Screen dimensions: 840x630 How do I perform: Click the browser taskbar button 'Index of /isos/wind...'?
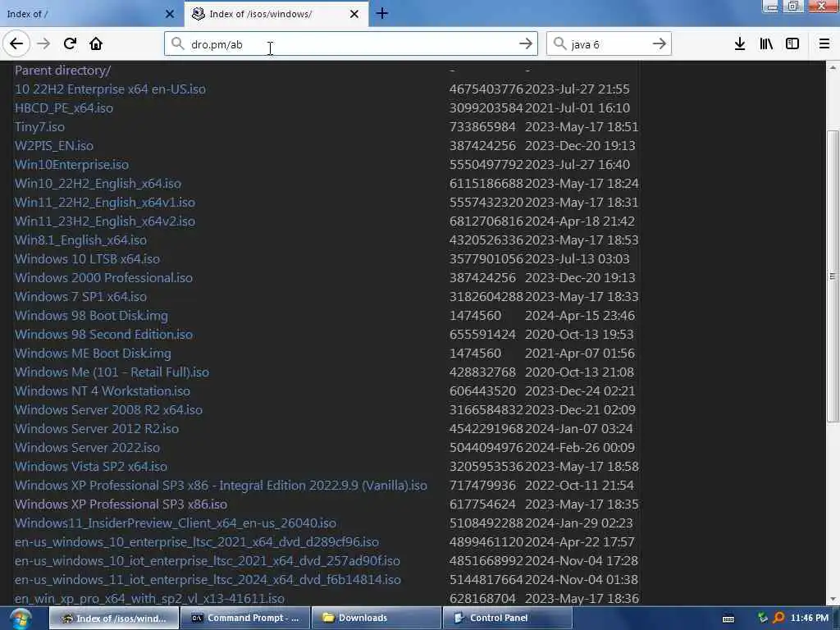[114, 618]
